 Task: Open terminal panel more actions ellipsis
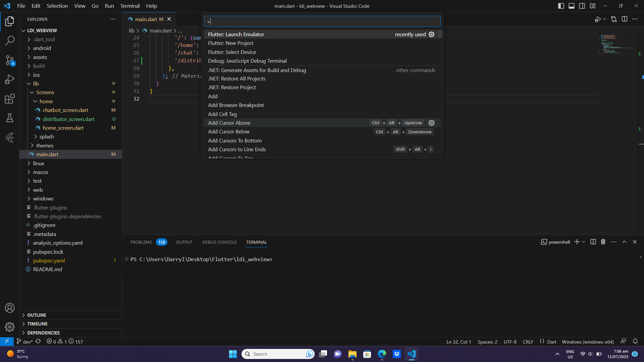coord(614,242)
